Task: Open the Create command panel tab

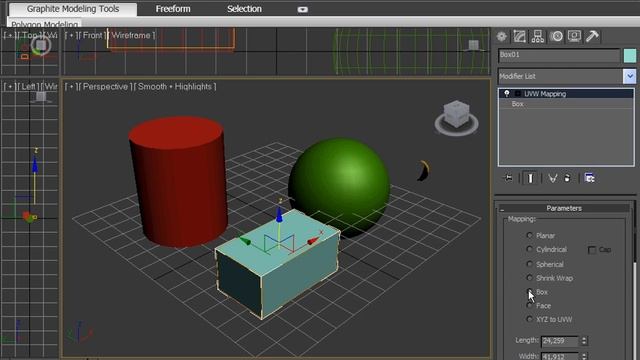Action: (502, 36)
